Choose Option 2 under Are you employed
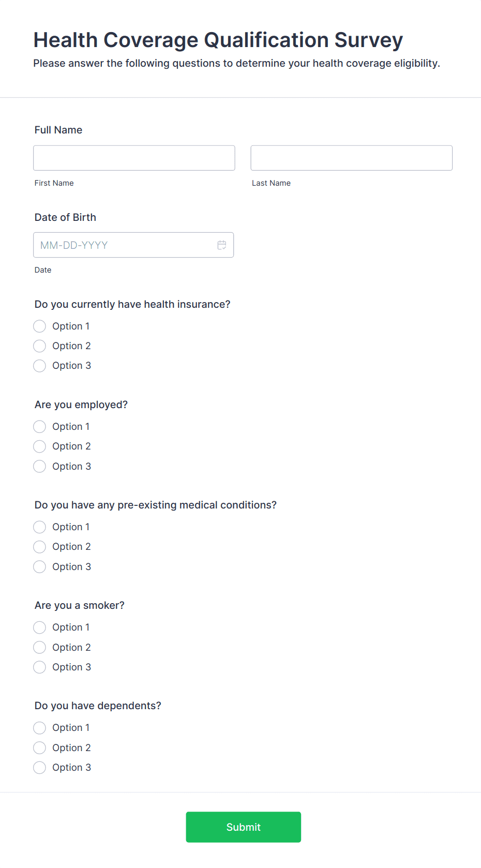Viewport: 481px width, 868px height. tap(40, 446)
